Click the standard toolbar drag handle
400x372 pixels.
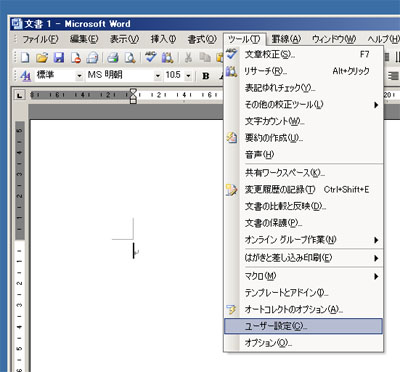(15, 58)
